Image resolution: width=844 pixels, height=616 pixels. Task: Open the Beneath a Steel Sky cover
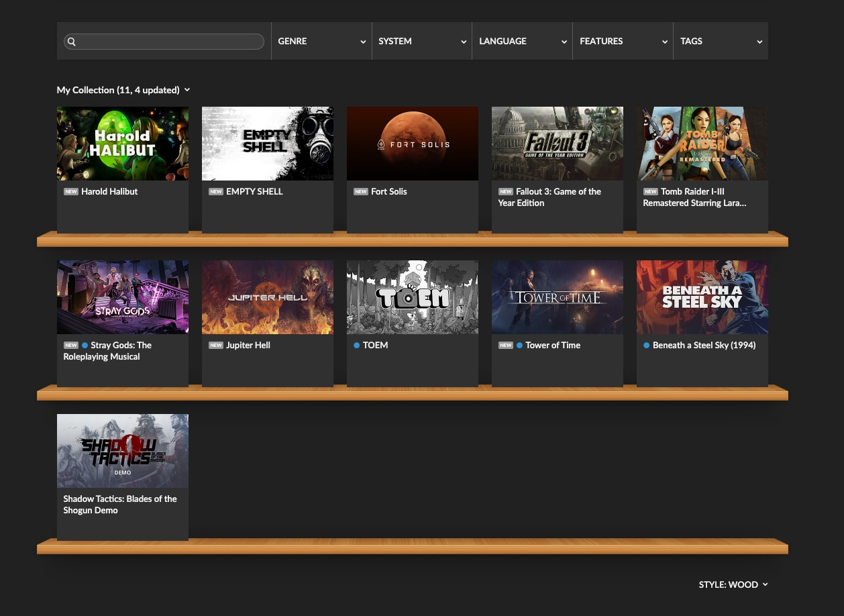(x=702, y=297)
